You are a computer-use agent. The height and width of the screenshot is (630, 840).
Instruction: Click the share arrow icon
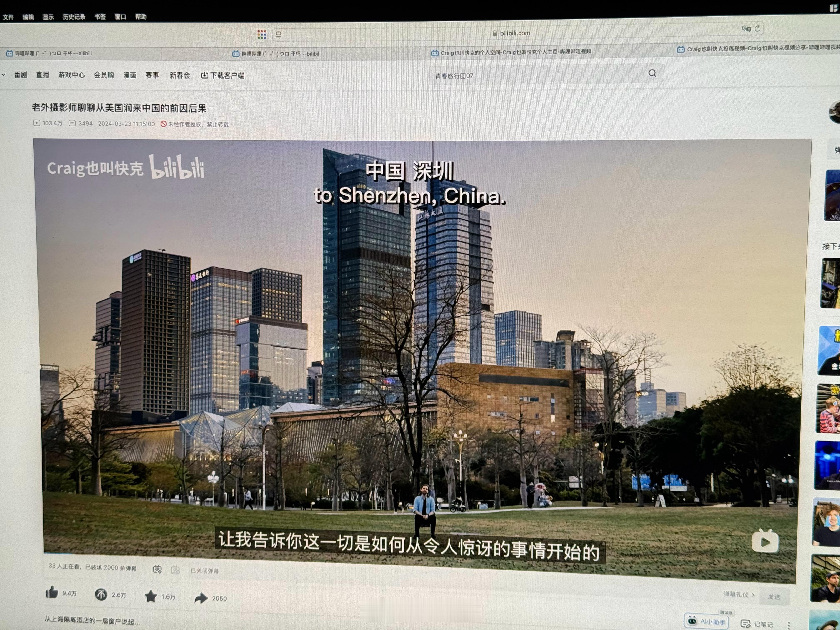pyautogui.click(x=201, y=598)
